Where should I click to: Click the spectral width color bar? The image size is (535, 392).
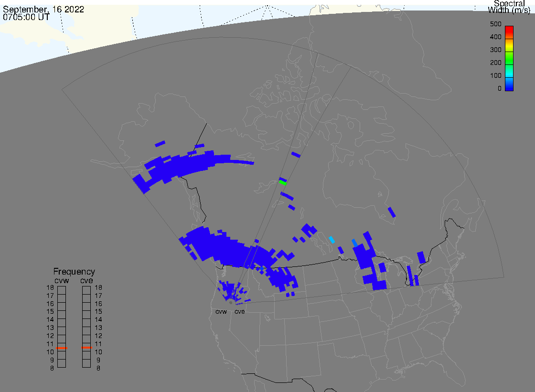tap(509, 58)
